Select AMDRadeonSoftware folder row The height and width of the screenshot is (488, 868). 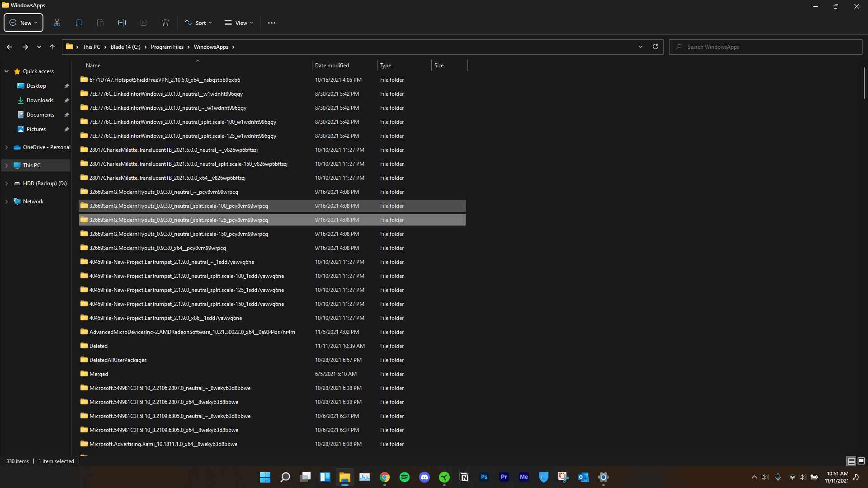(272, 332)
